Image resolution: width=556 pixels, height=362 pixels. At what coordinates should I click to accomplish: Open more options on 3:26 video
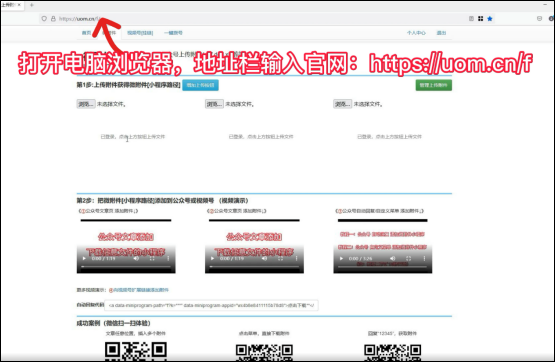click(424, 258)
